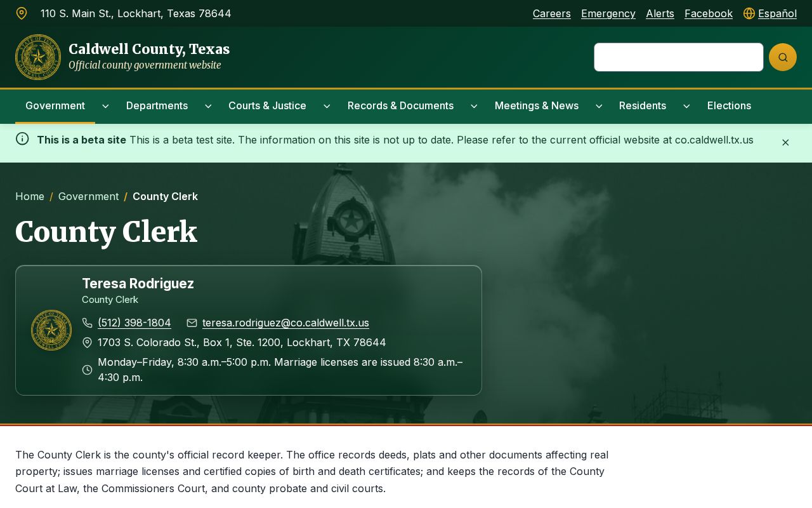Click the globe icon next to Español
812x508 pixels.
[749, 13]
